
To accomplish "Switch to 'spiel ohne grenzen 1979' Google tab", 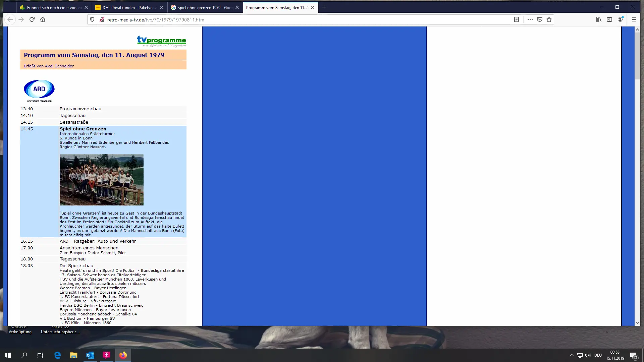I will 205,7.
